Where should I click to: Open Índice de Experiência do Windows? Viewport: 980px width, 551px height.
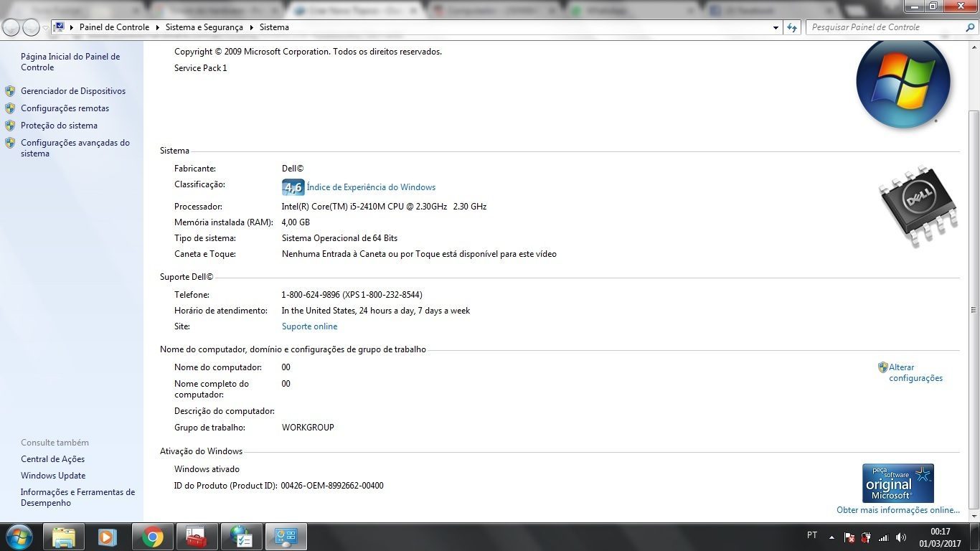pyautogui.click(x=371, y=187)
